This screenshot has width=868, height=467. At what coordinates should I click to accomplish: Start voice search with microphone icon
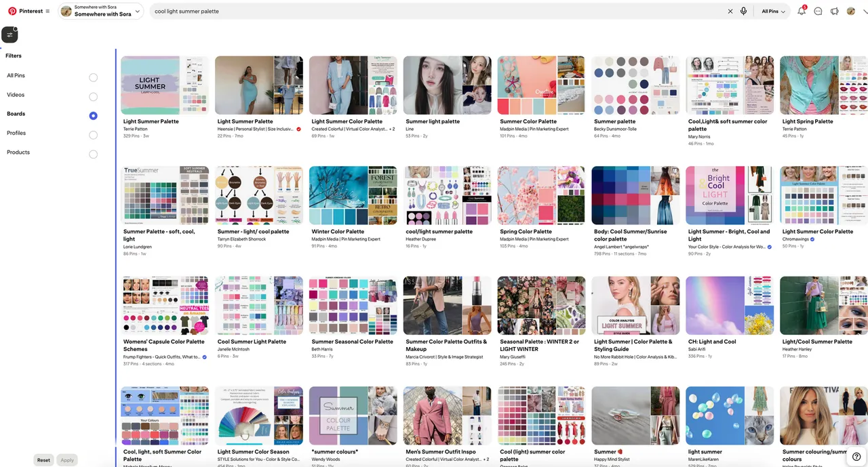click(x=743, y=12)
